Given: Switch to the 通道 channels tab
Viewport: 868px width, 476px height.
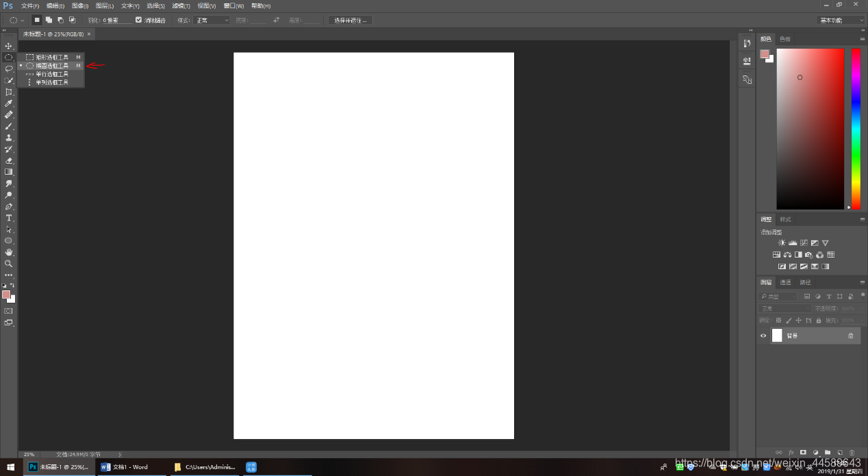Looking at the screenshot, I should 785,282.
